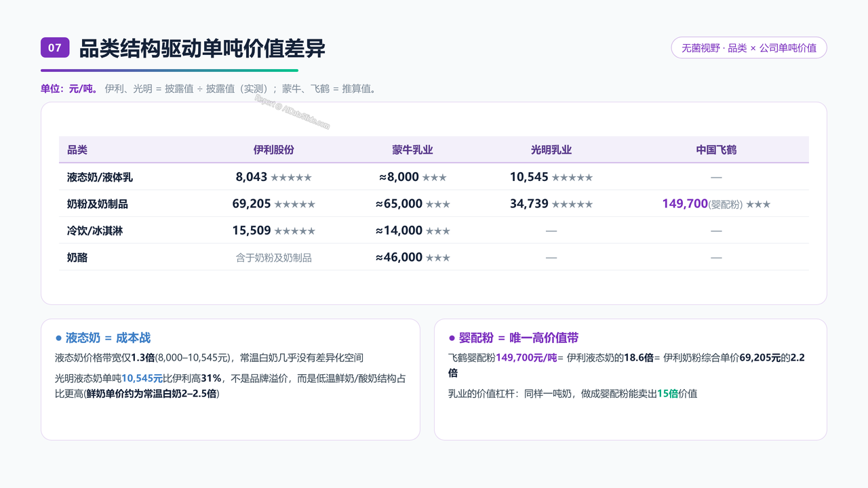Click the star rating beside ≈46,000
The height and width of the screenshot is (488, 868).
coord(438,258)
